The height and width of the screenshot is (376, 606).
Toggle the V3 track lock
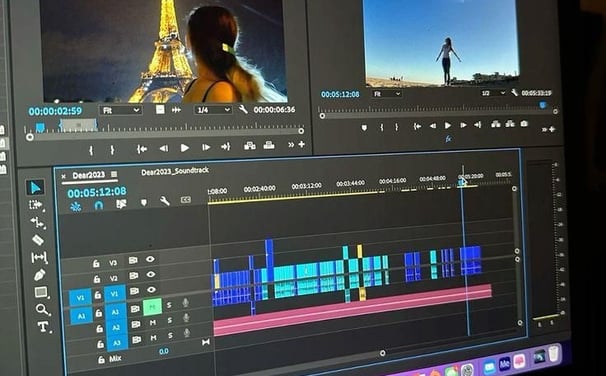point(96,264)
